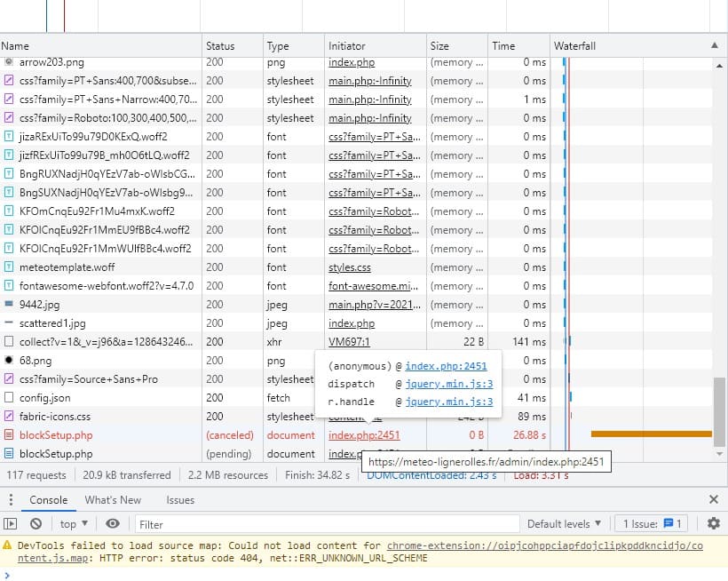Click 117 requests status bar entry

click(36, 475)
